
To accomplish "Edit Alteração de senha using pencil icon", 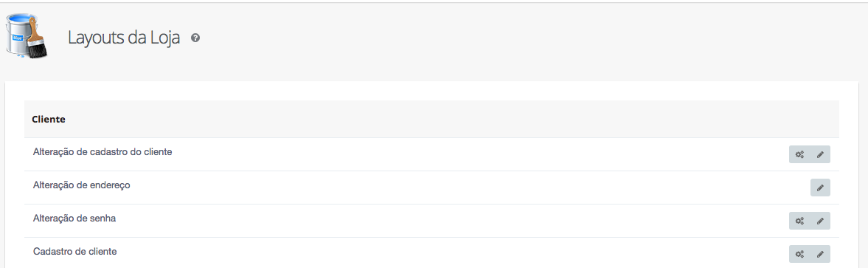I will pos(820,221).
